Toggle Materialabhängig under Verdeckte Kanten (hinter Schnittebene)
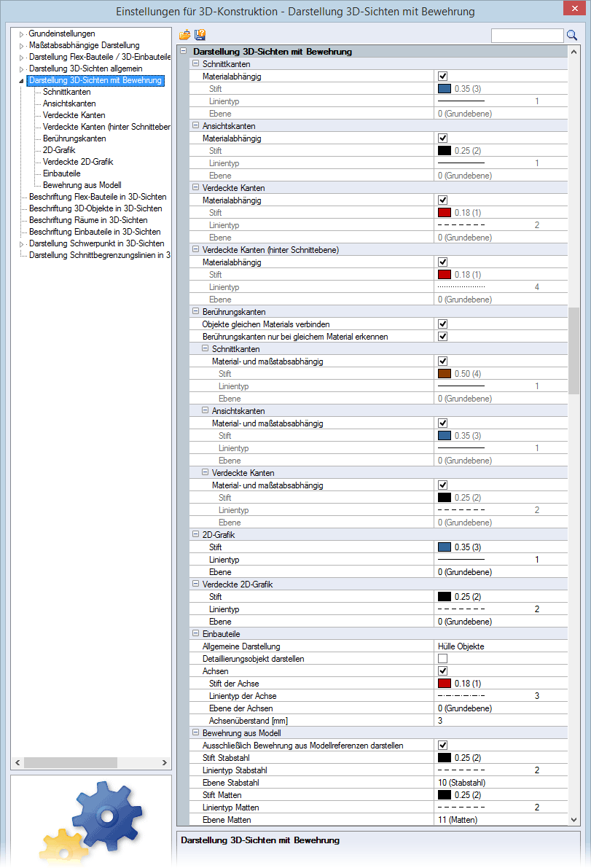This screenshot has height=868, width=591. [x=442, y=262]
